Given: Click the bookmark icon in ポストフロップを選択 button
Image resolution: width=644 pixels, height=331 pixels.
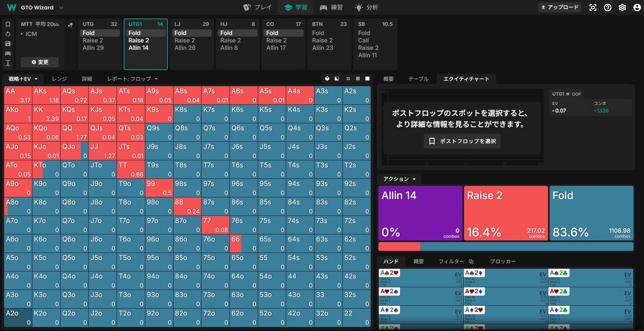Looking at the screenshot, I should point(432,141).
